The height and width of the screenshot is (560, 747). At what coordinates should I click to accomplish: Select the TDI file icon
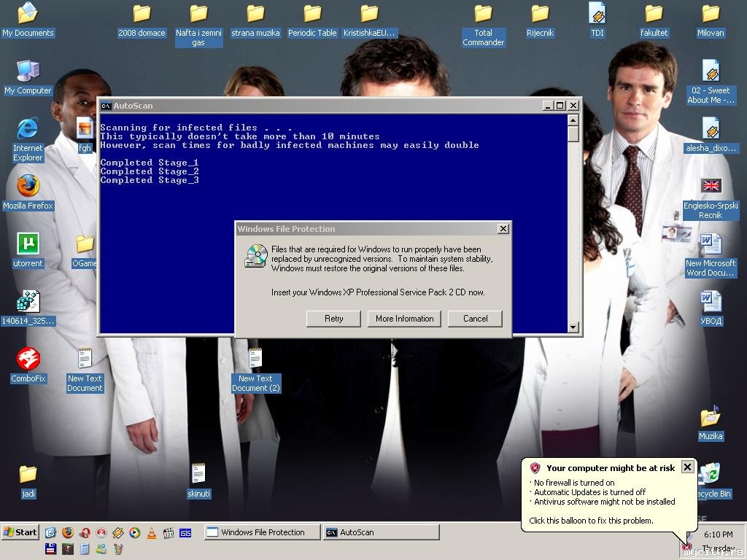(597, 20)
